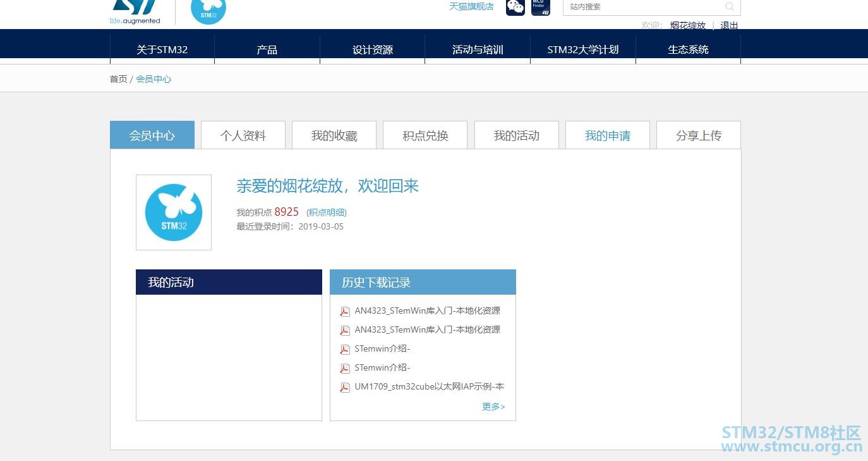Screen dimensions: 868x461
Task: Click the search magnifier icon
Action: [730, 7]
